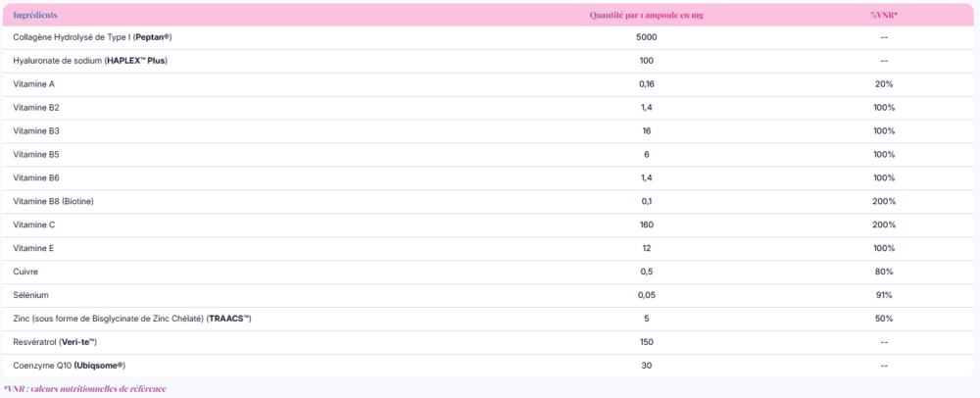
Task: Click the Vitamine B2 row label
Action: point(36,107)
